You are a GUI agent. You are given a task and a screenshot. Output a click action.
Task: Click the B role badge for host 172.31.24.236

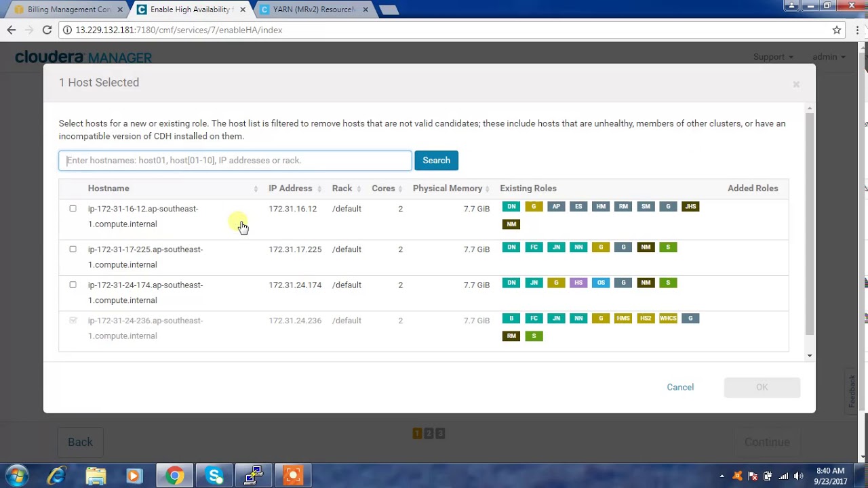(511, 319)
